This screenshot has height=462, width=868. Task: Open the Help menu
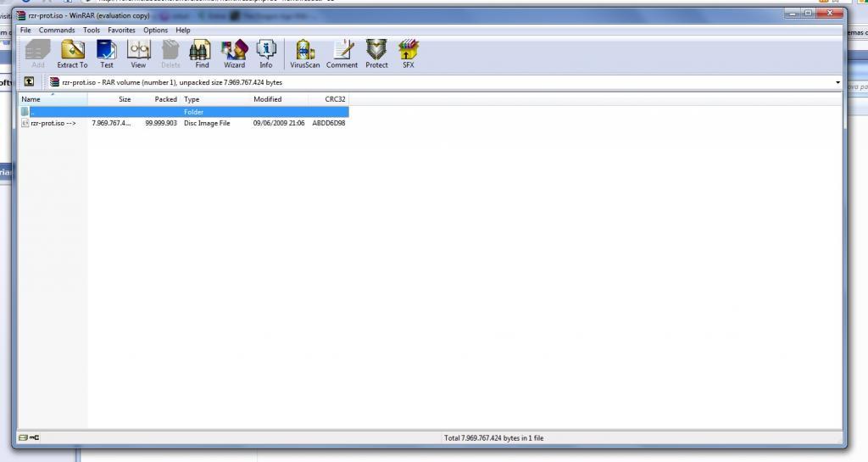point(183,30)
